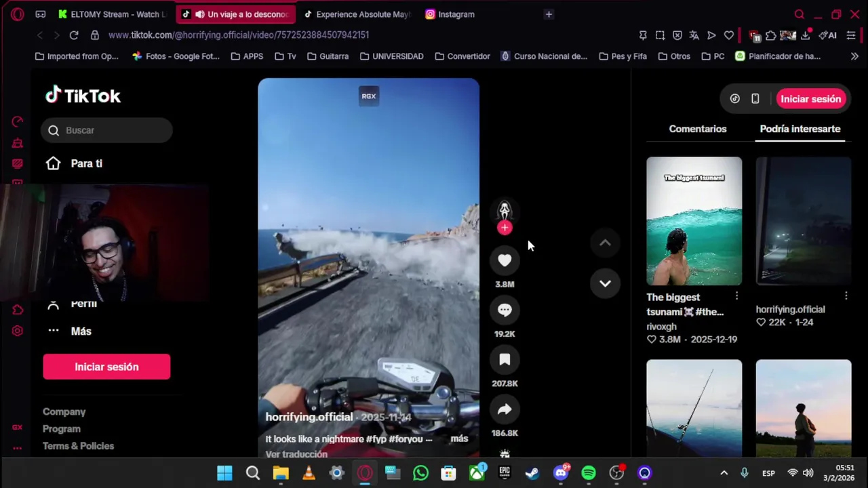Switch to the Instagram browser tab

pyautogui.click(x=450, y=14)
